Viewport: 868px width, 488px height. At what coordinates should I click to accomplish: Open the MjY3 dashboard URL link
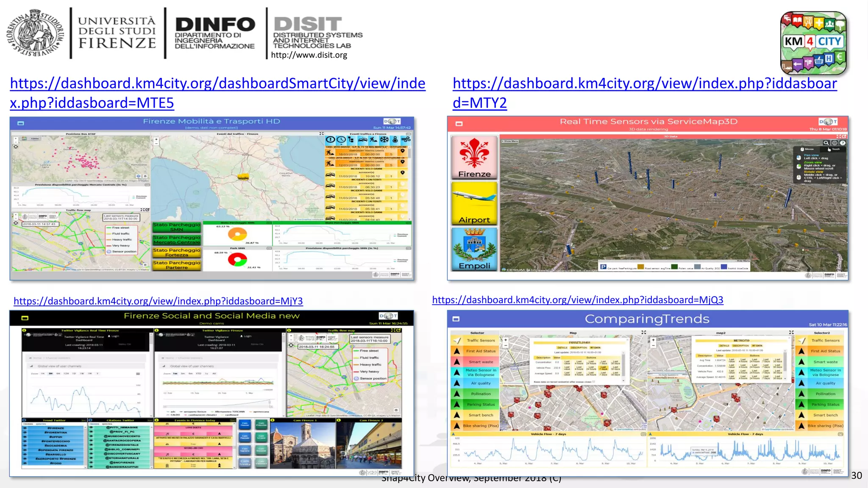click(158, 301)
